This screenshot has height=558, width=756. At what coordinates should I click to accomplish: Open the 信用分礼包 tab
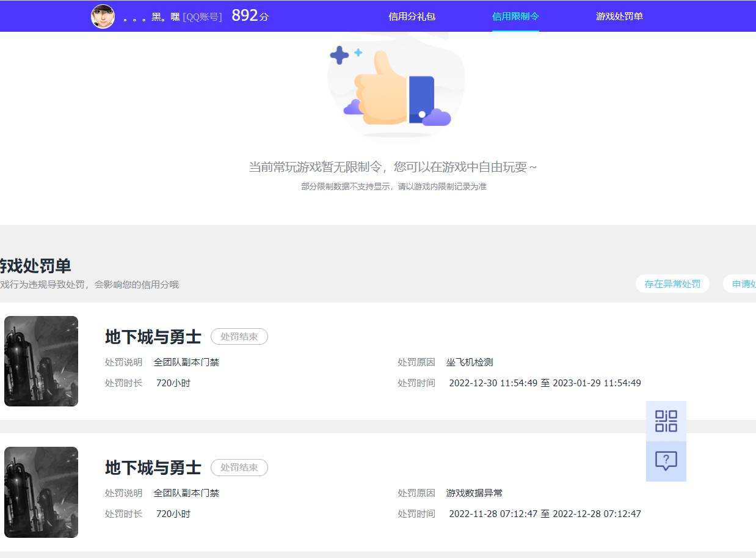tap(412, 17)
